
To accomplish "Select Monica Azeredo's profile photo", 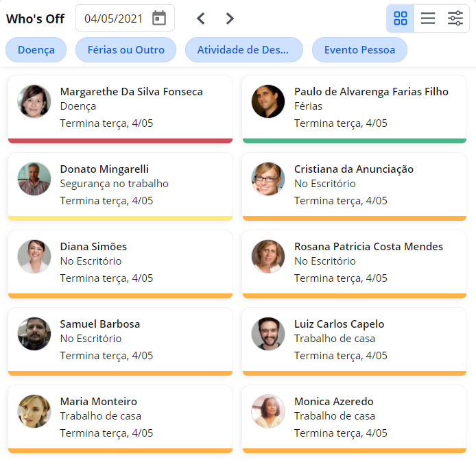I will pyautogui.click(x=268, y=411).
